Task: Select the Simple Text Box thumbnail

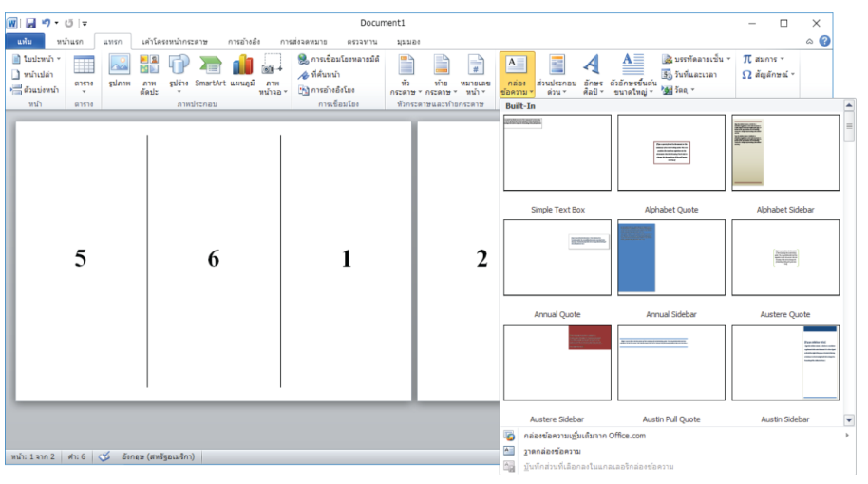Action: pyautogui.click(x=557, y=153)
